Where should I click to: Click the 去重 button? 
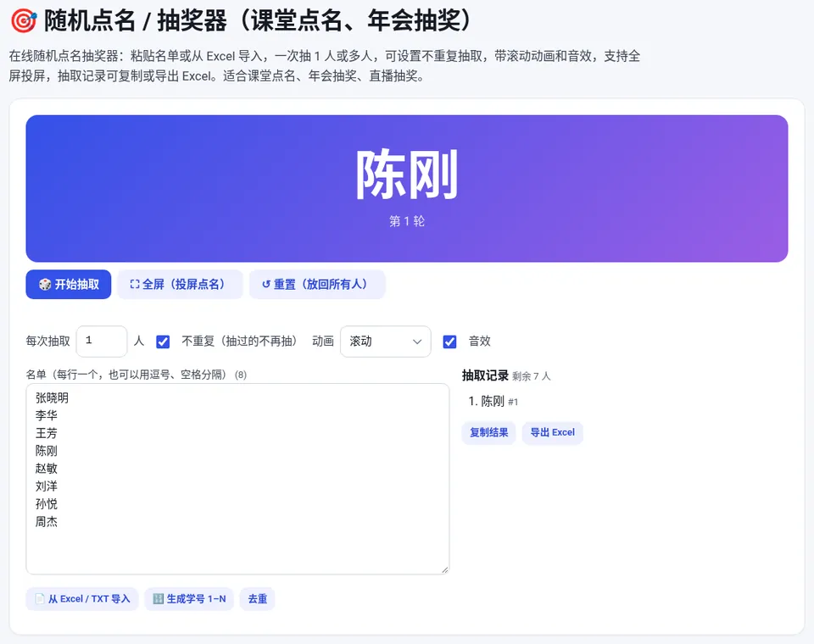click(x=258, y=599)
